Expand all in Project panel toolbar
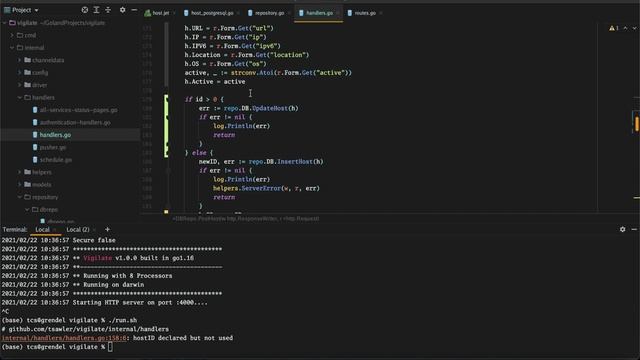 (x=96, y=10)
